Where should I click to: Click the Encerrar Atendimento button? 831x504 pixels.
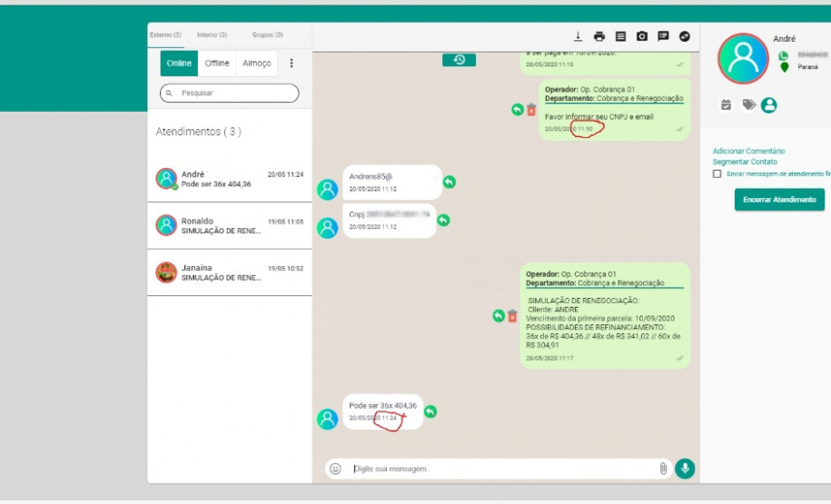pyautogui.click(x=779, y=200)
